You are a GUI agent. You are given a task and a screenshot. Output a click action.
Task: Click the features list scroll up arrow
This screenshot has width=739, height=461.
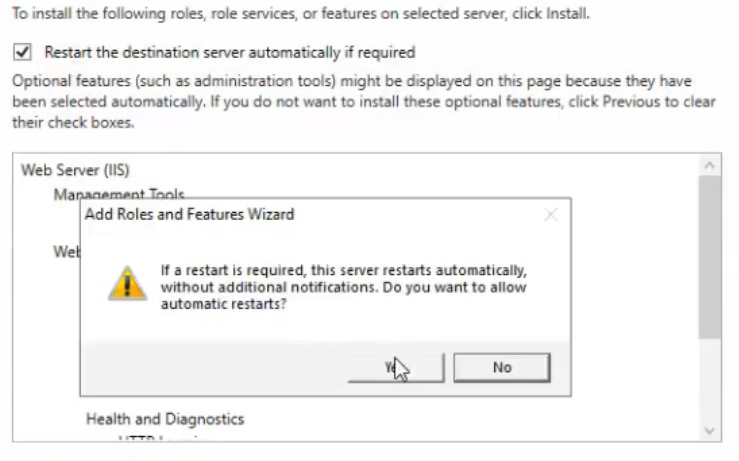[709, 165]
